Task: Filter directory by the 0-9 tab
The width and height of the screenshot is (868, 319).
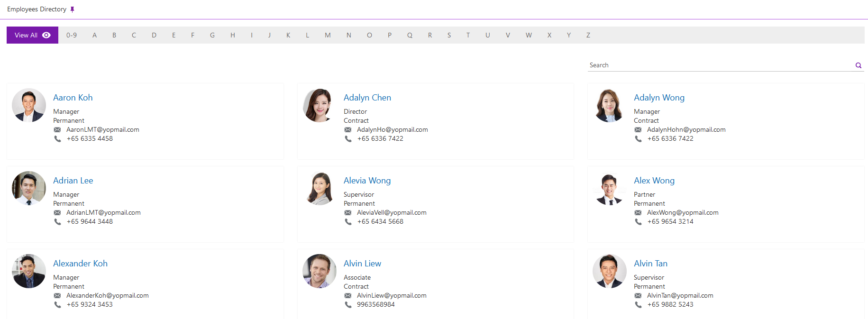Action: pyautogui.click(x=72, y=35)
